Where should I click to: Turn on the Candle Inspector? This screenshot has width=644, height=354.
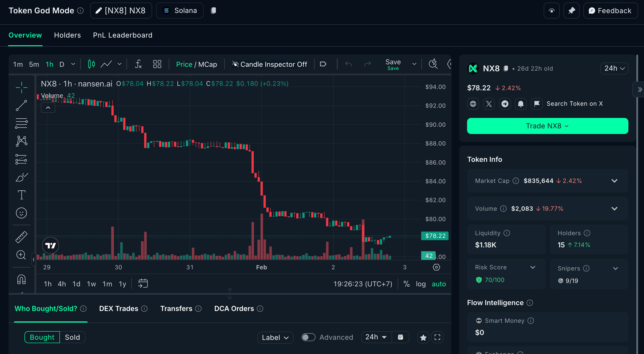coord(270,64)
